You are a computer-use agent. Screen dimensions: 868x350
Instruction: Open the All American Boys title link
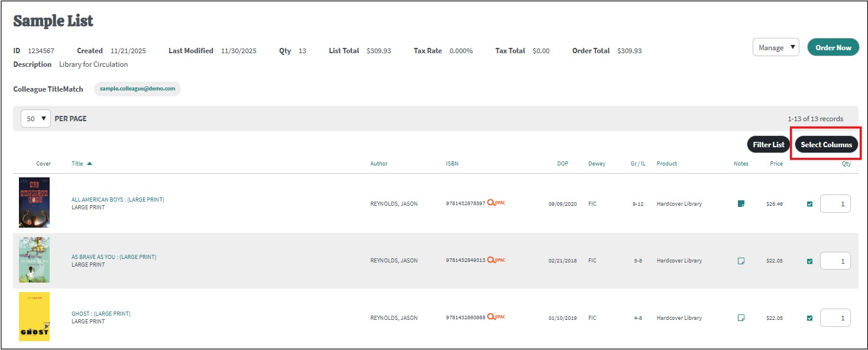point(118,200)
